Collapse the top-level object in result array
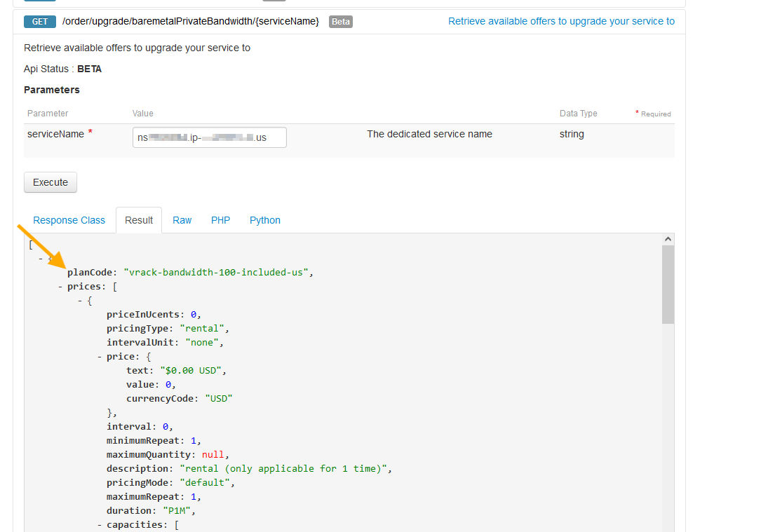The image size is (761, 532). click(x=41, y=259)
